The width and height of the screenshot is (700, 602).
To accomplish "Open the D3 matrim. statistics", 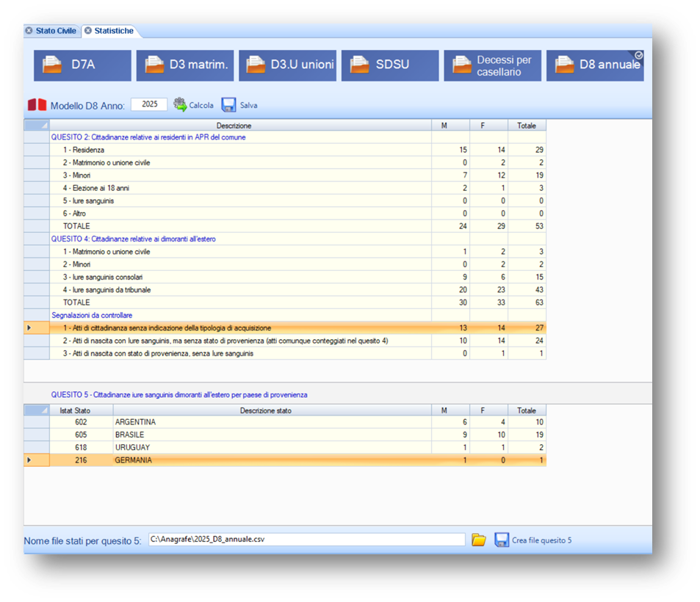I will click(185, 65).
